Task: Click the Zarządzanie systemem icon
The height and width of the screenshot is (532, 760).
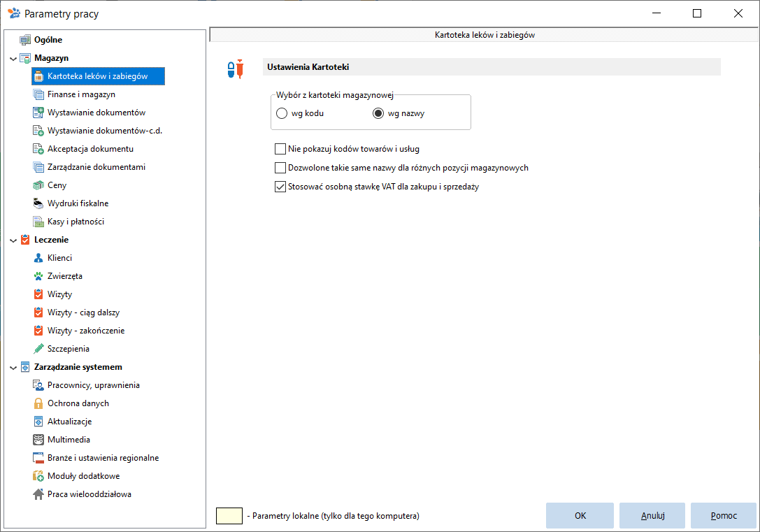Action: (25, 367)
